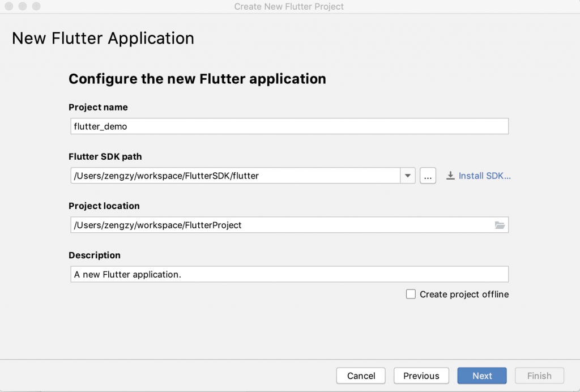Click the 'Create project offline' label text

464,294
